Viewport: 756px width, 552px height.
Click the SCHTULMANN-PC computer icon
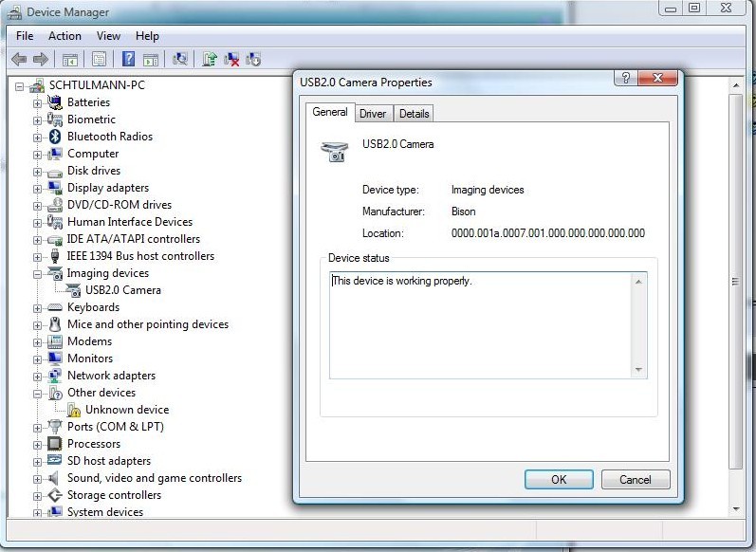37,85
